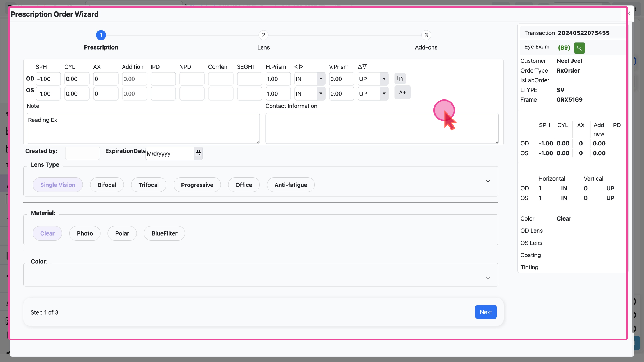The height and width of the screenshot is (362, 644).
Task: Select the Bifocal lens type
Action: tap(107, 185)
